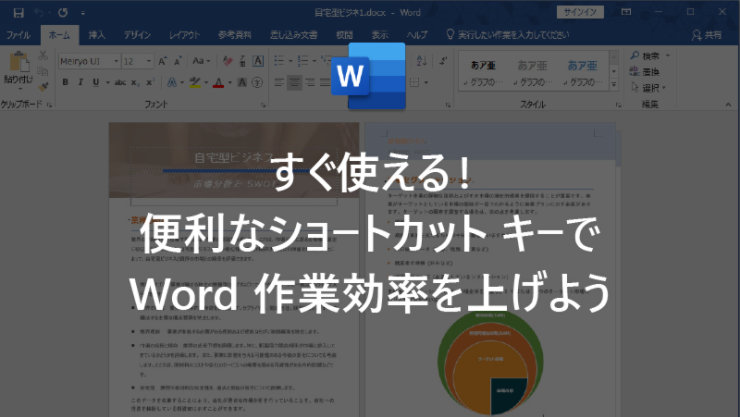This screenshot has height=417, width=740.
Task: Increase font size with the large A icon
Action: 162,61
